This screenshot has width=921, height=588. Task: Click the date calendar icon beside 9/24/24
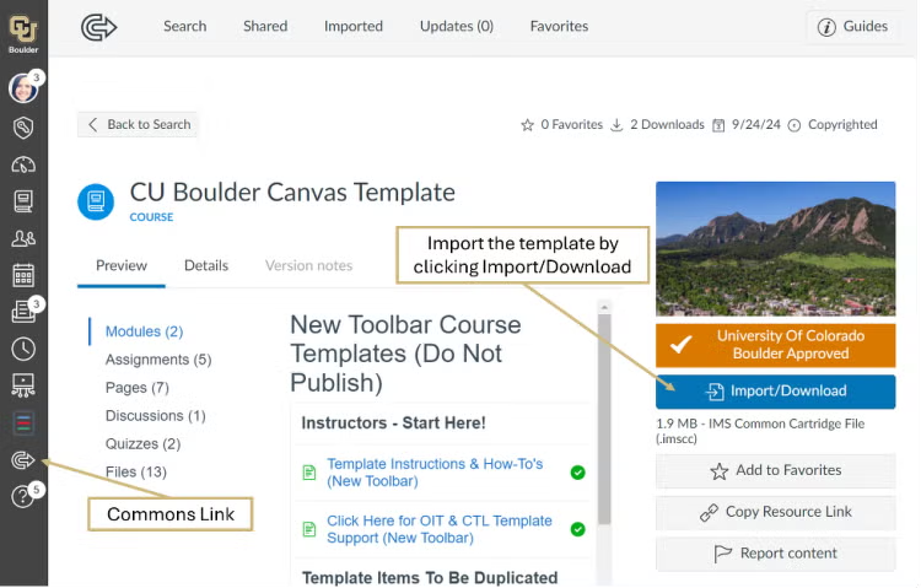click(718, 125)
